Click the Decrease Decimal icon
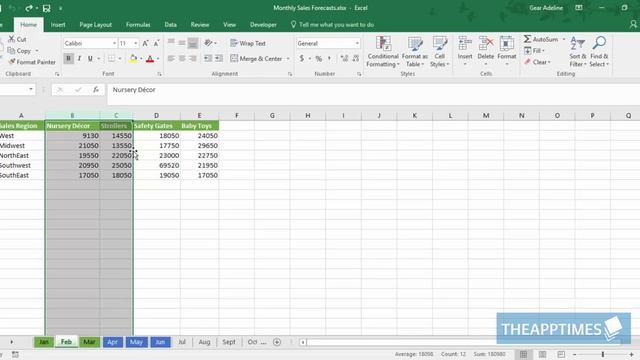640x360 pixels. point(356,59)
